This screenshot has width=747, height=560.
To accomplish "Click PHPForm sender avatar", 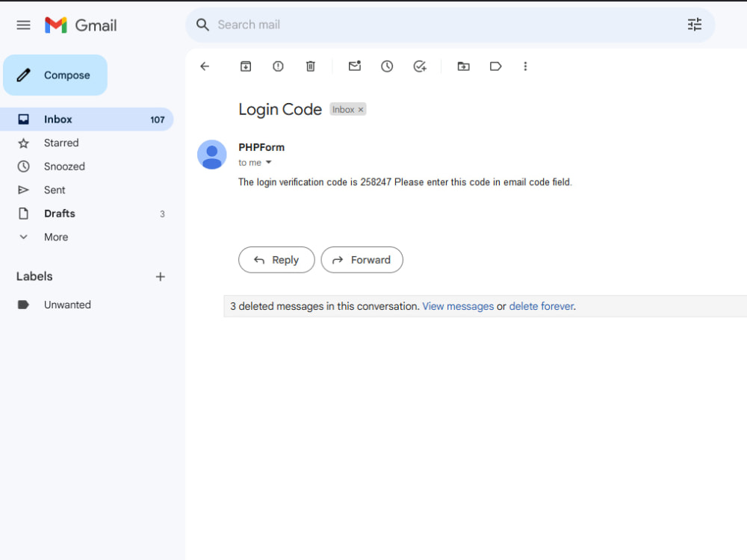I will point(212,155).
